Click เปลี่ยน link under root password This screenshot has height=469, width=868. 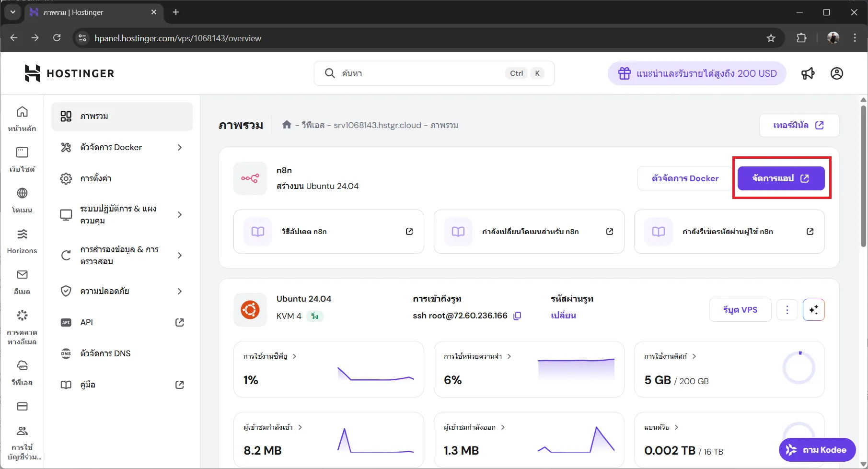coord(563,316)
